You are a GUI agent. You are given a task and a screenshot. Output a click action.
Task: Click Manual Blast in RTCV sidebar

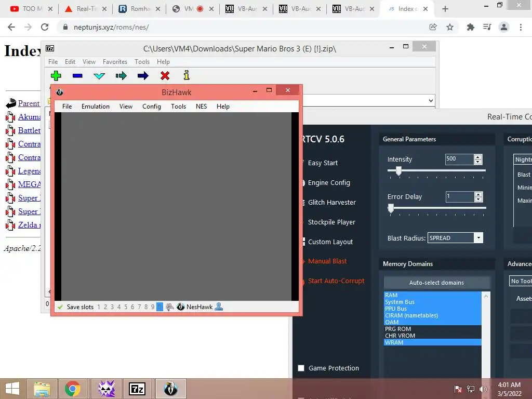(327, 261)
